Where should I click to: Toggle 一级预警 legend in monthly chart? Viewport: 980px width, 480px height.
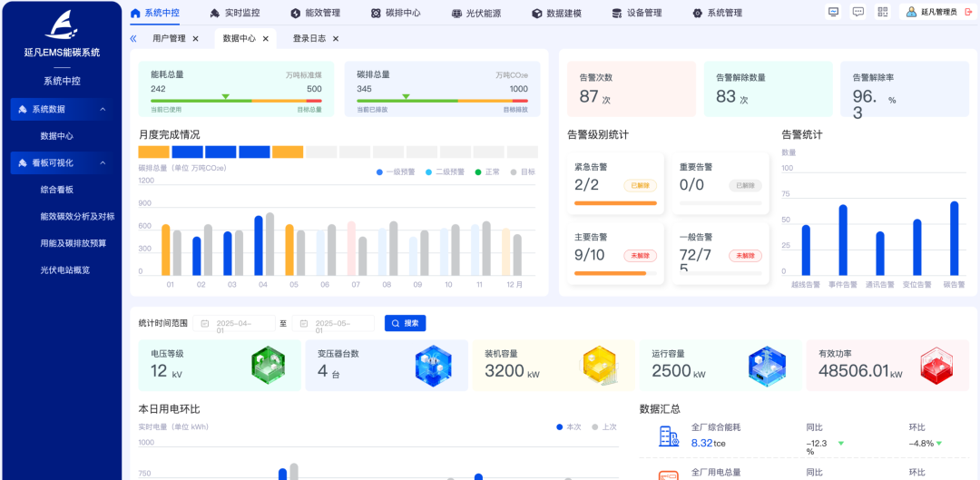(396, 171)
